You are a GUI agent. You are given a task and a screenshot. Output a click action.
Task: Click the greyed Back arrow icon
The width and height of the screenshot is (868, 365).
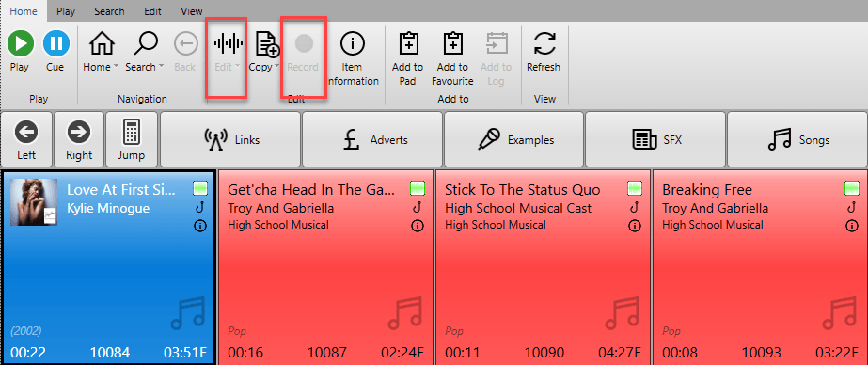[x=185, y=44]
